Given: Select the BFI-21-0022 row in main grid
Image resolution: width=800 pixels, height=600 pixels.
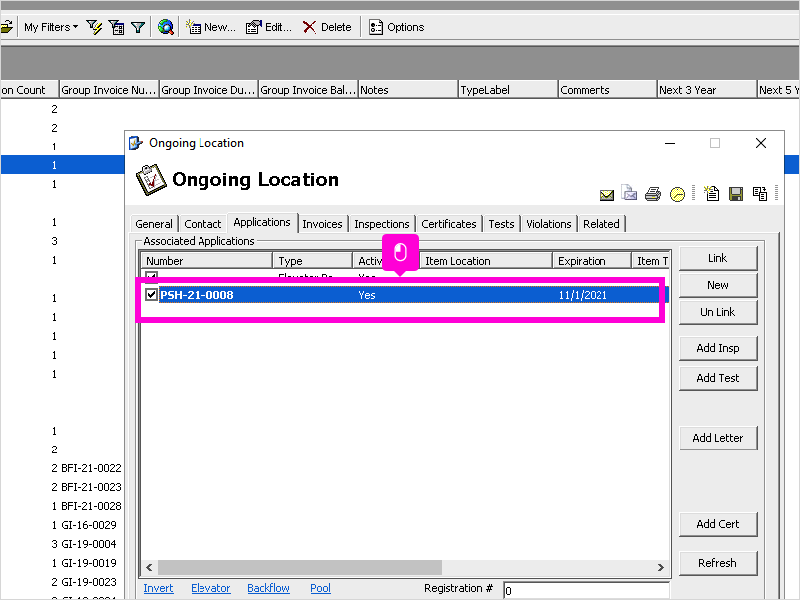Looking at the screenshot, I should (x=91, y=468).
